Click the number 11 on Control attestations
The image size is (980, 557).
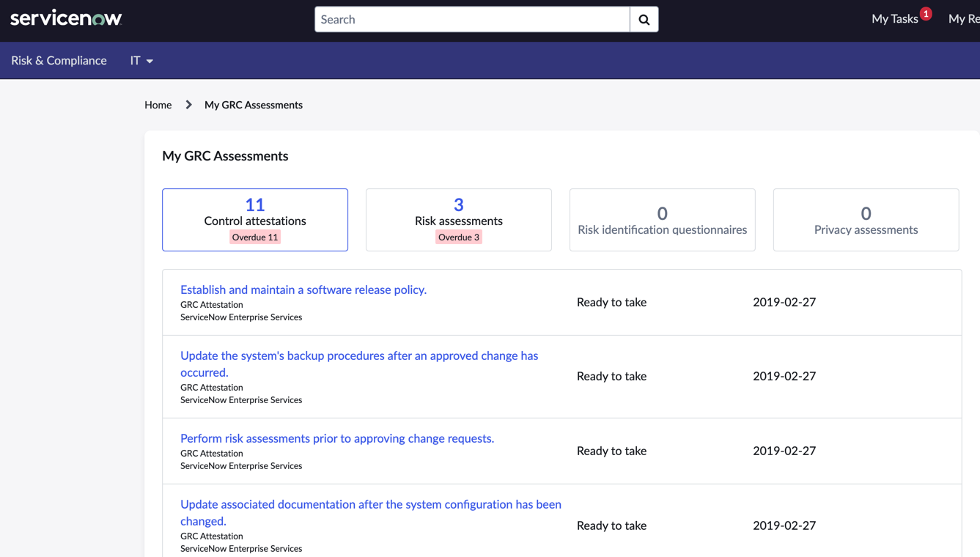pos(255,204)
